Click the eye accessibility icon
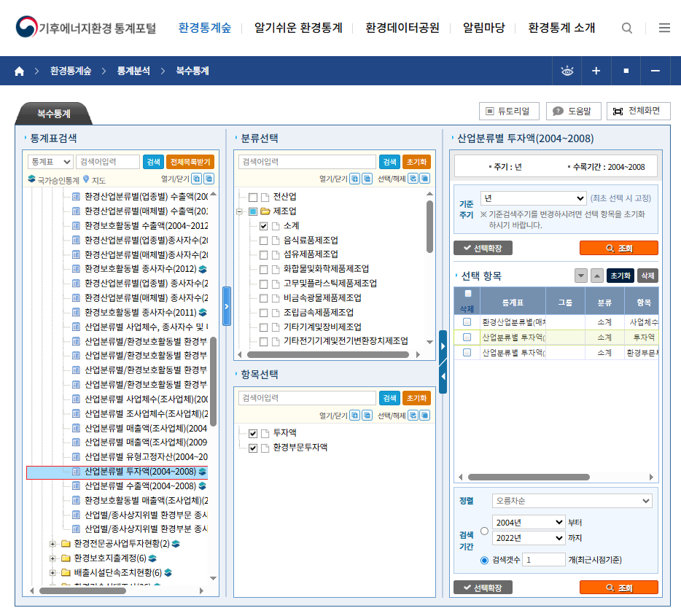Image resolution: width=681 pixels, height=616 pixels. [x=567, y=71]
